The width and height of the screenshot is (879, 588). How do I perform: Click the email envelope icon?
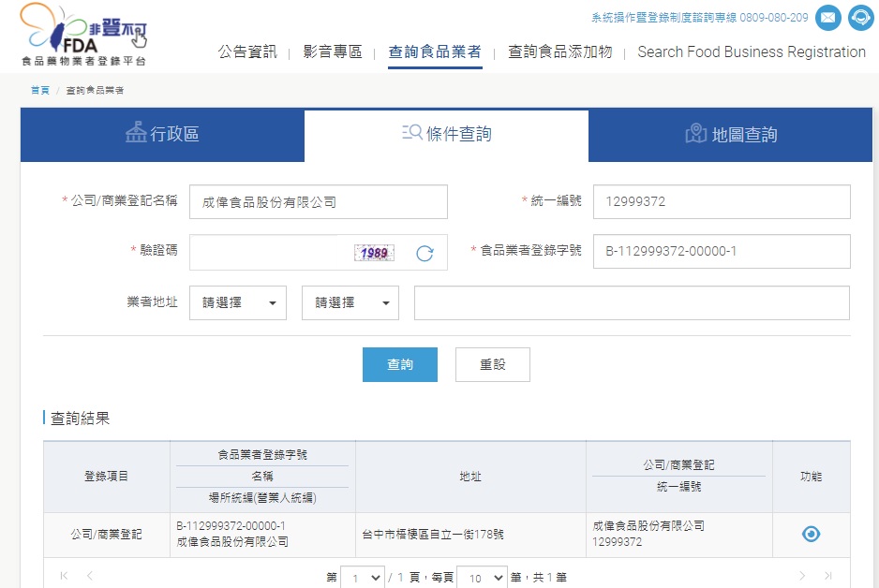click(x=827, y=18)
